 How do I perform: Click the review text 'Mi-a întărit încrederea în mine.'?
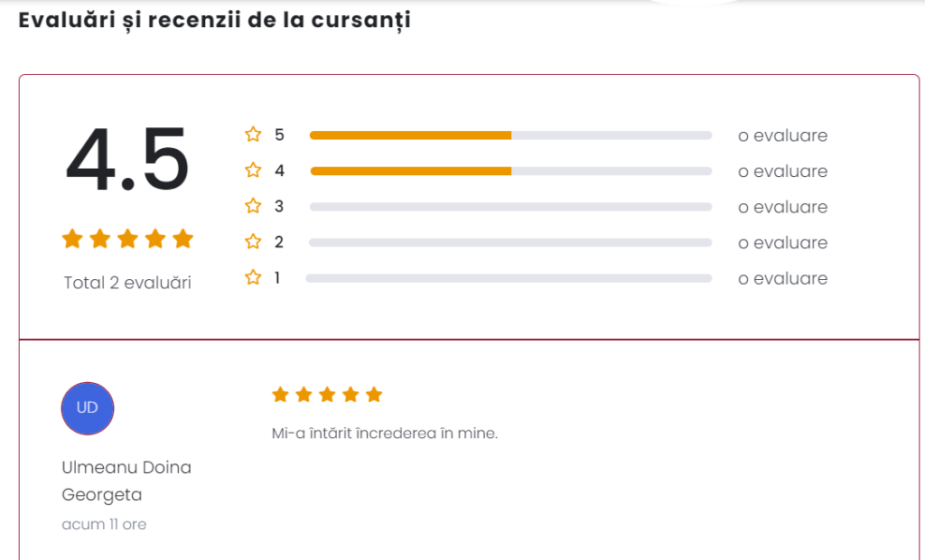tap(385, 434)
